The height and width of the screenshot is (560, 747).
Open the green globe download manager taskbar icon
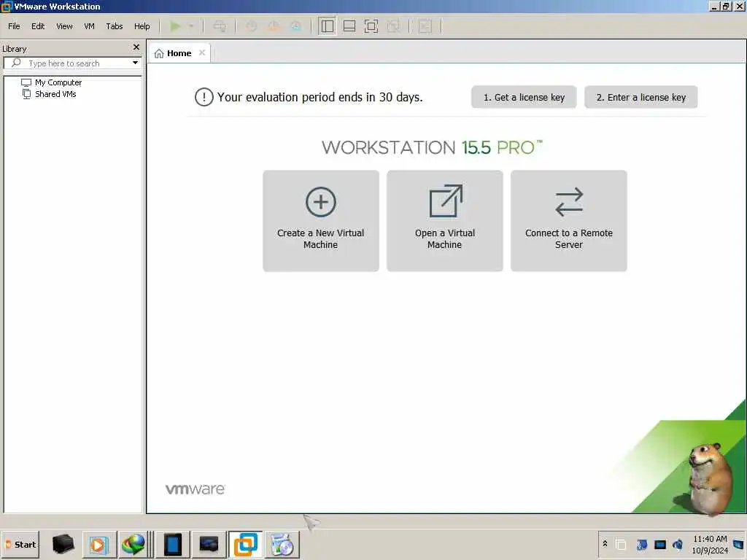pyautogui.click(x=133, y=545)
